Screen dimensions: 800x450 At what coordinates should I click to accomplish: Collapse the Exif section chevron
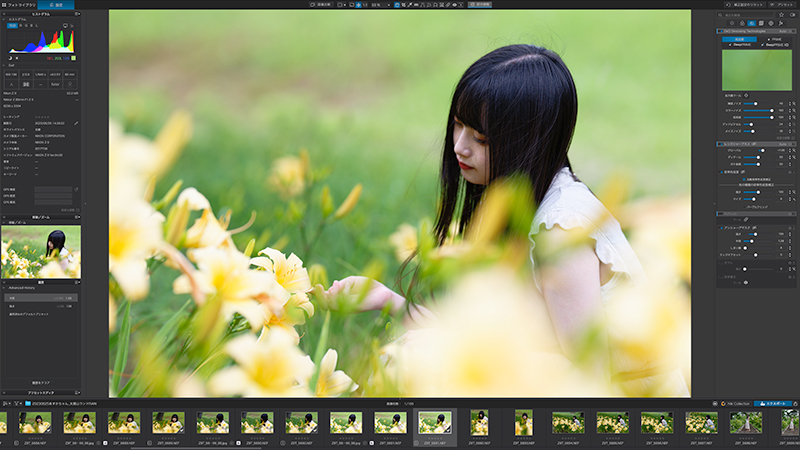4,65
